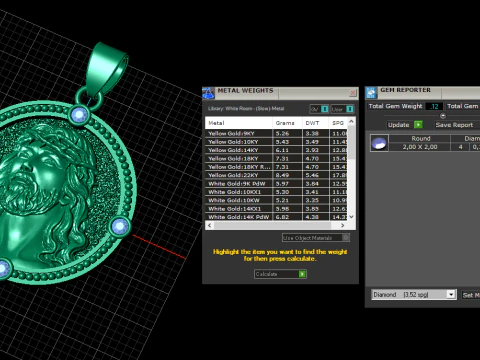Click the pendant bail in viewport

pos(106,70)
